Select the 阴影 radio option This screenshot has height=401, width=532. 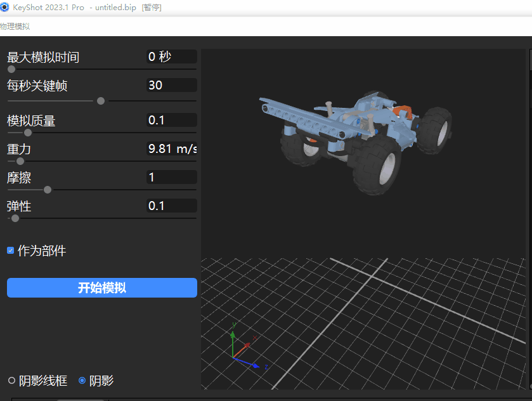(x=82, y=381)
